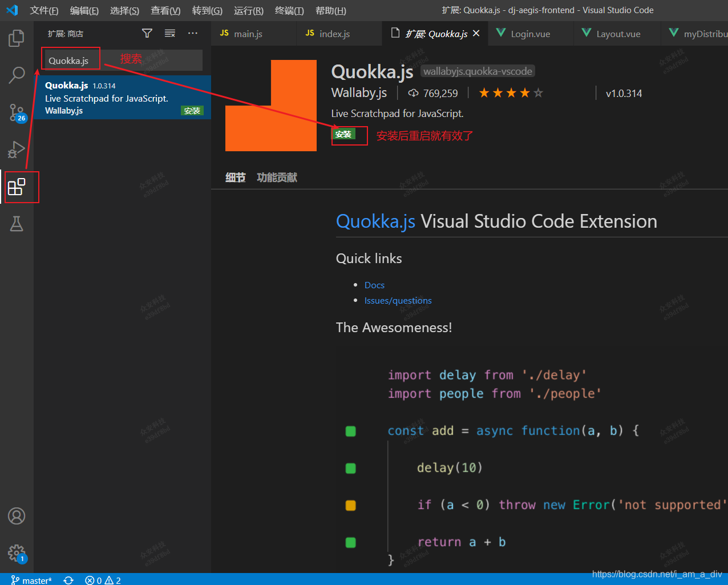This screenshot has width=728, height=585.
Task: Open the 文件(F) menu
Action: 44,10
